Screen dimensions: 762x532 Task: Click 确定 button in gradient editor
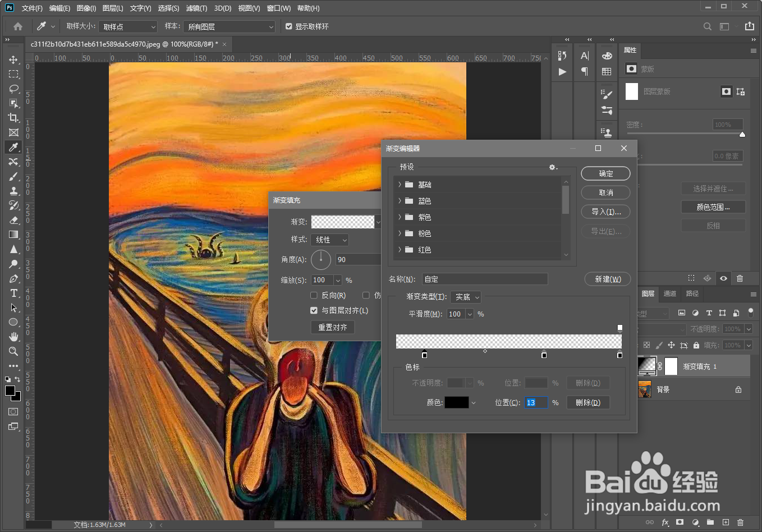click(605, 173)
